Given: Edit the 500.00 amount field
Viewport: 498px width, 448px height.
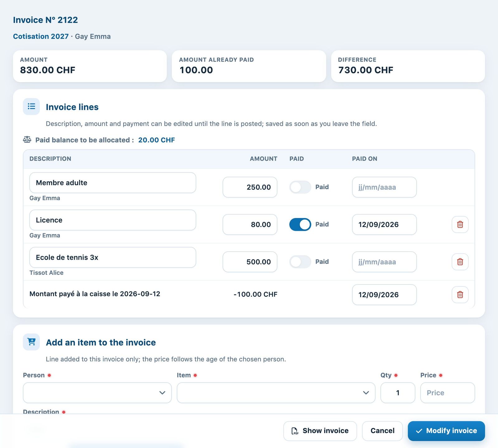Looking at the screenshot, I should click(x=250, y=262).
